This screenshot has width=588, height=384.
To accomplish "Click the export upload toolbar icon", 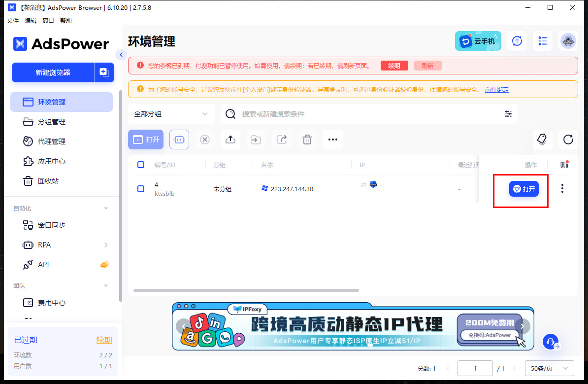I will (230, 140).
